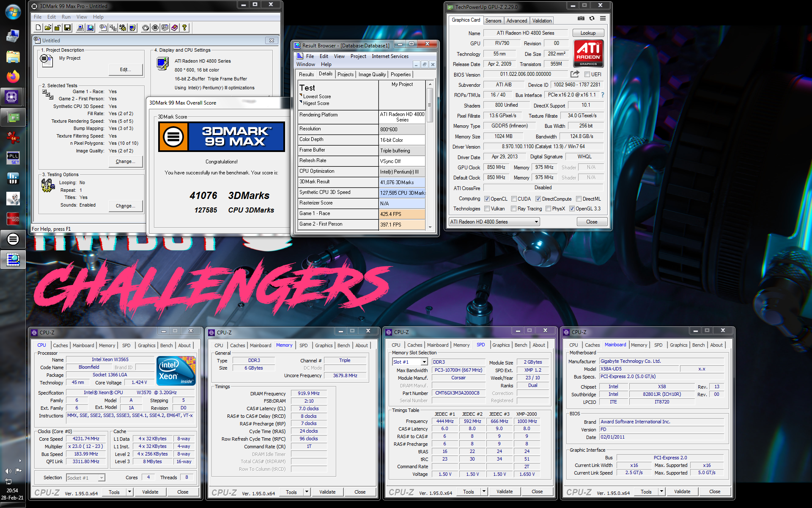Open the File Explorer folder taskbar icon
The image size is (812, 508).
pyautogui.click(x=13, y=57)
